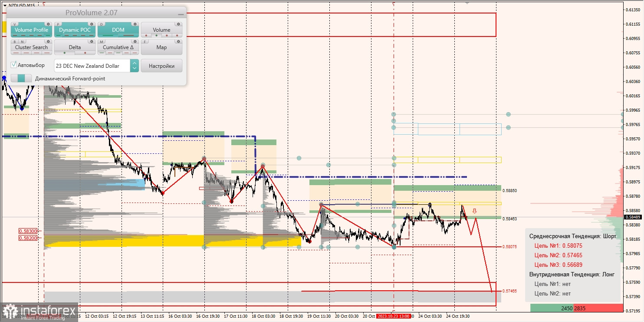644x322 pixels.
Task: Enable the Map view
Action: click(x=161, y=47)
